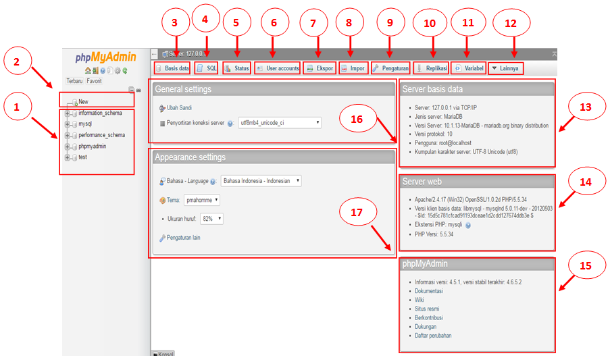This screenshot has height=364, width=610.
Task: Click the Tema palette icon
Action: coord(162,201)
